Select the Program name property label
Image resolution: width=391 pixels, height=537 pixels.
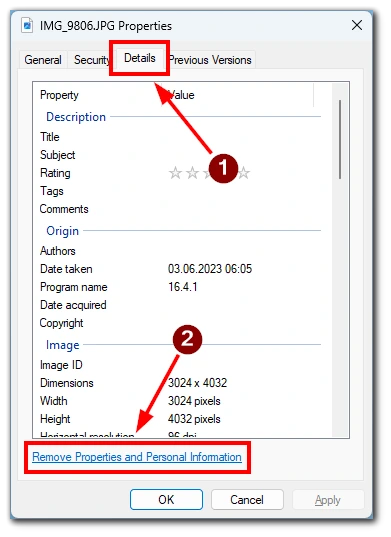(x=74, y=287)
